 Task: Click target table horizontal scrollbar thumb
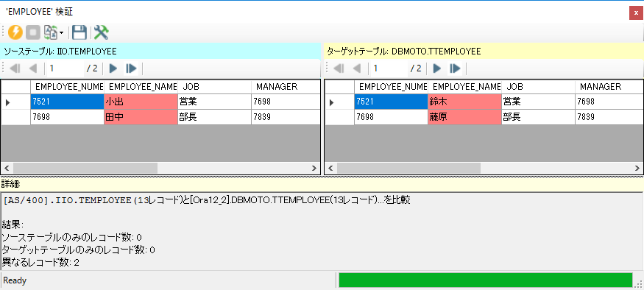click(408, 168)
